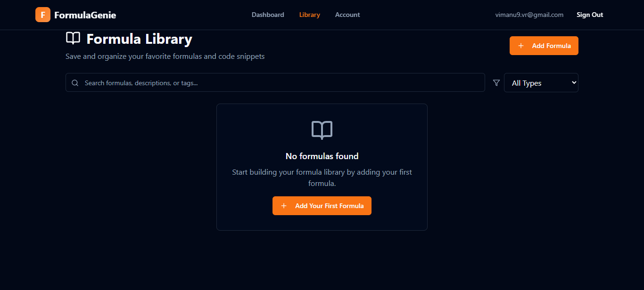
Task: Click the filter funnel icon beside the search bar
Action: (496, 82)
